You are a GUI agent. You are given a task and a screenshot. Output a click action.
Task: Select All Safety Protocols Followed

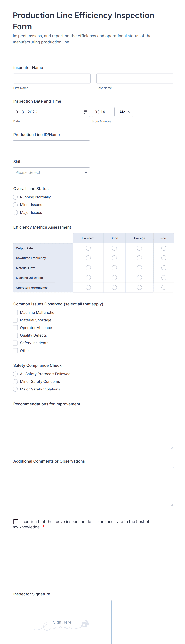pyautogui.click(x=15, y=374)
